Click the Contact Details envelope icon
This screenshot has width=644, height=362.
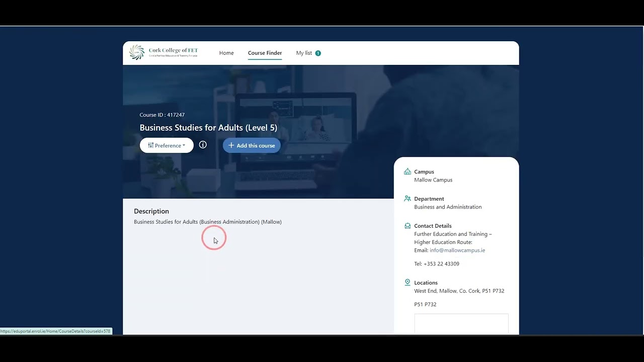pos(408,226)
